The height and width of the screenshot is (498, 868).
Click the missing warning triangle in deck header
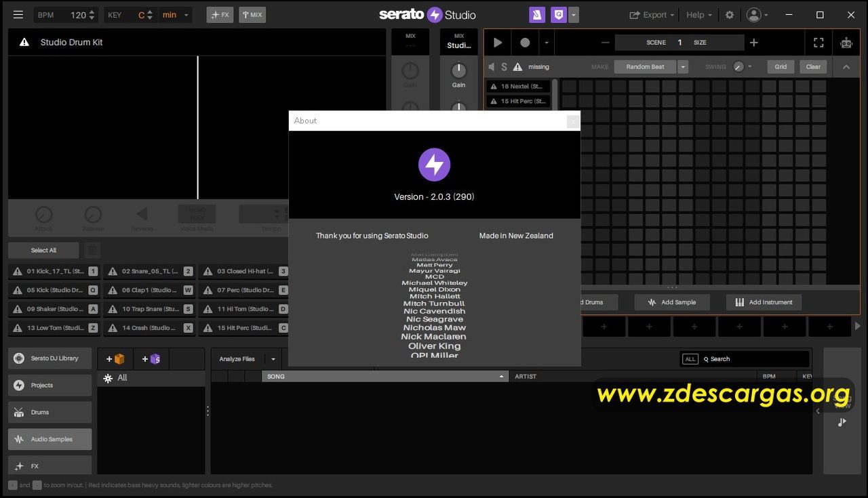[517, 66]
